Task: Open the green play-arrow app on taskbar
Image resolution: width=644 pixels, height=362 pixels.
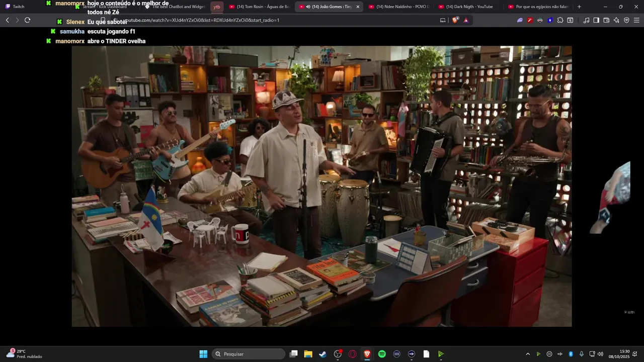Action: coord(441,354)
